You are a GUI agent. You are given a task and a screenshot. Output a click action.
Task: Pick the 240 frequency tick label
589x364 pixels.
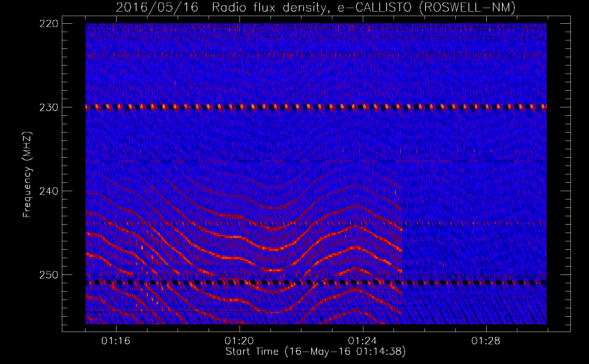48,191
